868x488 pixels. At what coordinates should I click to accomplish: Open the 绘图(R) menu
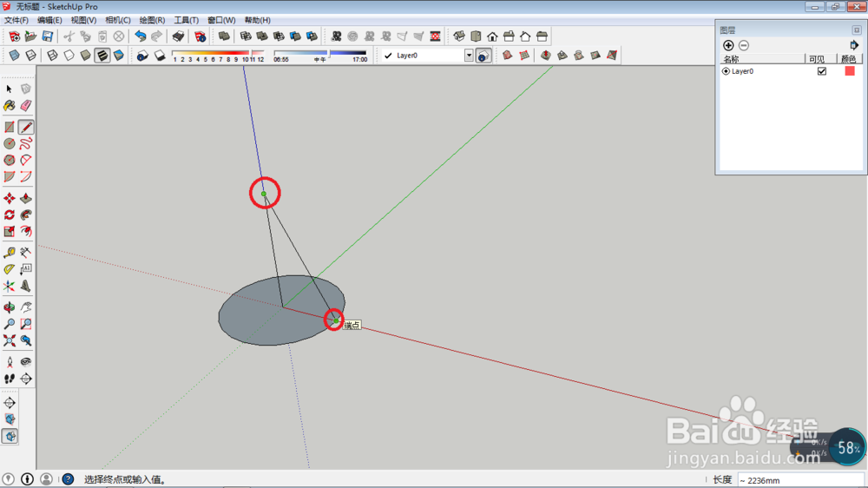(152, 21)
